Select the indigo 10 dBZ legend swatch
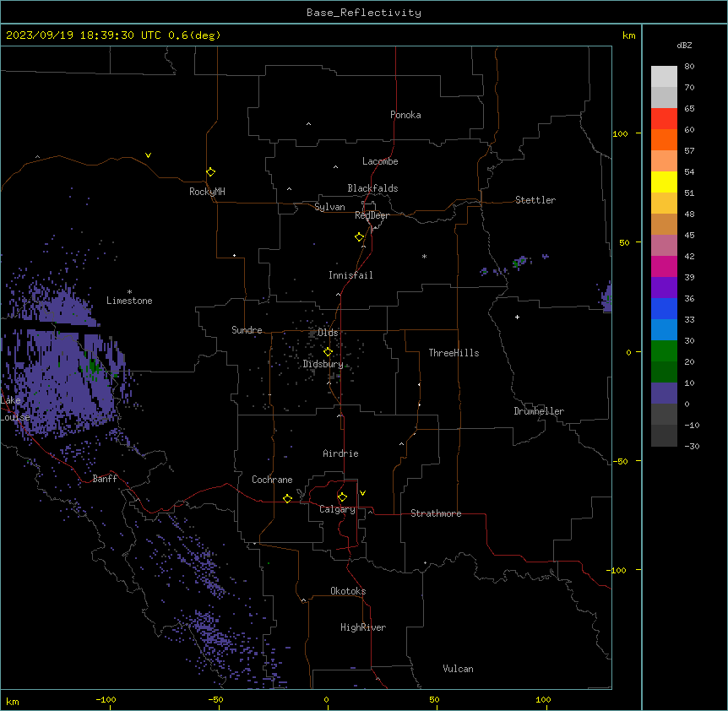Image resolution: width=728 pixels, height=711 pixels. point(664,393)
